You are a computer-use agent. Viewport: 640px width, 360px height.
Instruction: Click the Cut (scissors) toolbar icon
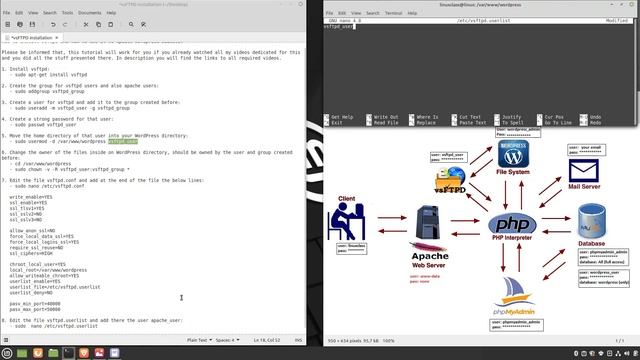[86, 24]
